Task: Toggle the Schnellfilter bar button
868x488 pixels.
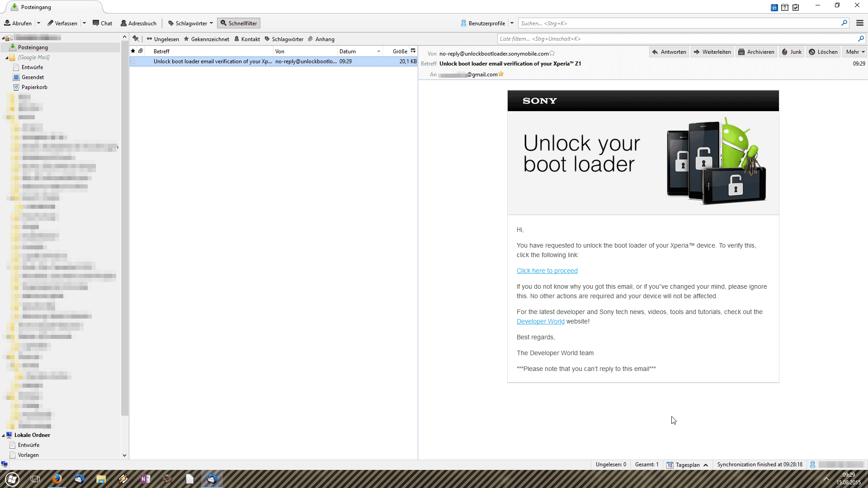Action: (x=239, y=23)
